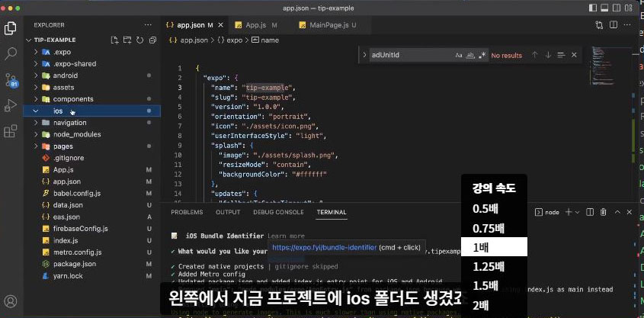Kill the terminal with trash icon

point(604,212)
